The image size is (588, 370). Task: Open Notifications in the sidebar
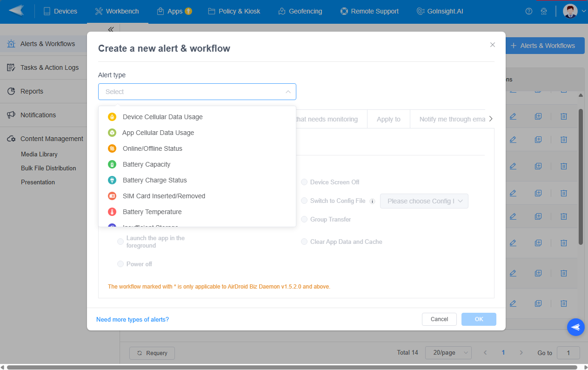coord(38,115)
